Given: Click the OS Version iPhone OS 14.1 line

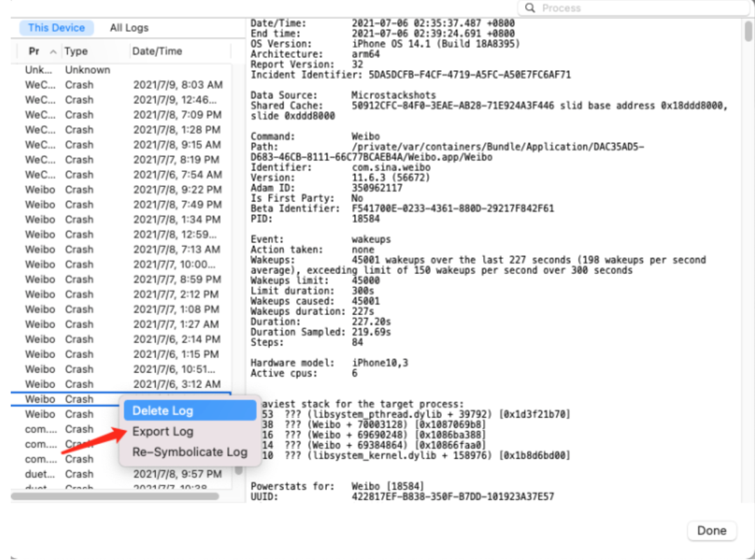Looking at the screenshot, I should [385, 44].
